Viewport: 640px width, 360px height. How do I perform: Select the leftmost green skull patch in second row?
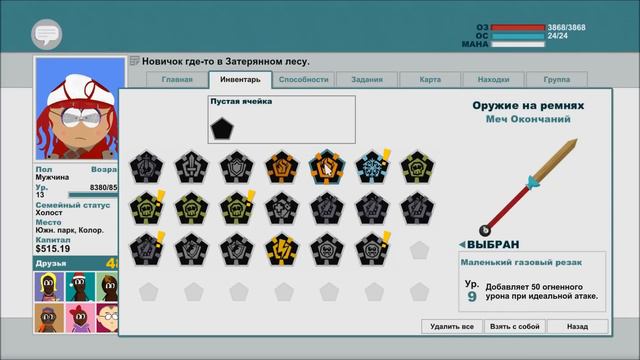coord(147,209)
